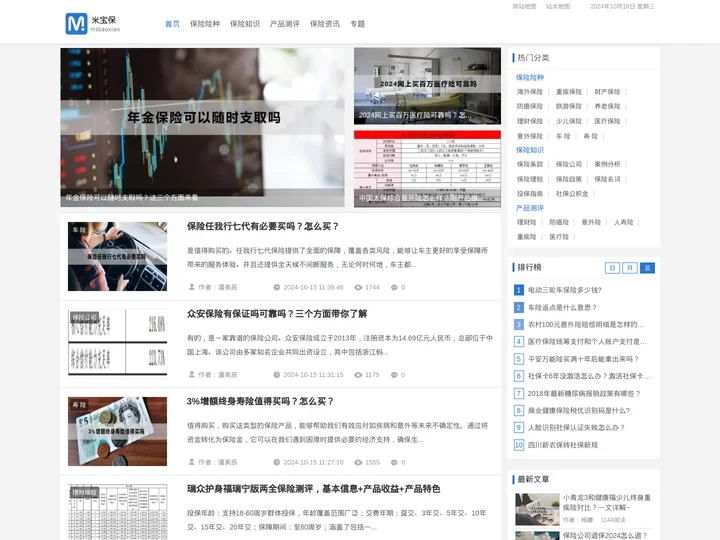The image size is (720, 540).
Task: Open ranked item 平安万能险买满十年后能拿出来吗？
Action: pos(583,359)
